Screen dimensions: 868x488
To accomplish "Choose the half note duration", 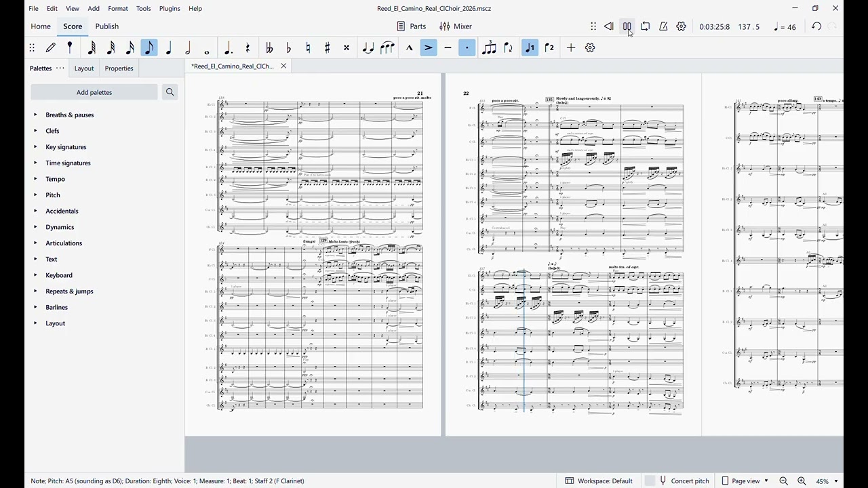I will click(x=188, y=47).
